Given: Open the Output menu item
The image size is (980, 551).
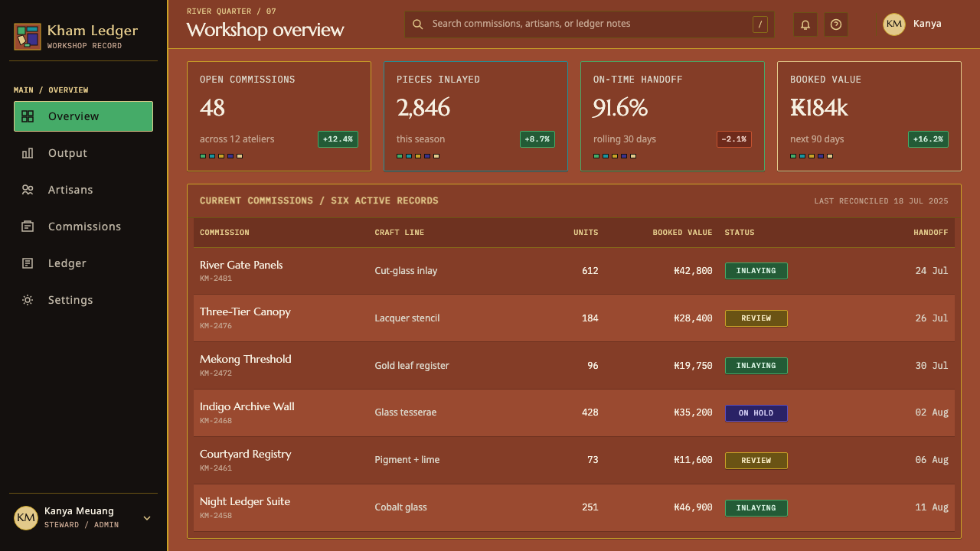Looking at the screenshot, I should 83,153.
